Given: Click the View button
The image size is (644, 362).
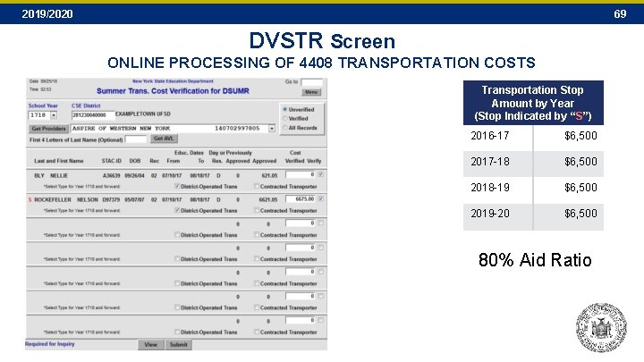Looking at the screenshot, I should pyautogui.click(x=151, y=345).
